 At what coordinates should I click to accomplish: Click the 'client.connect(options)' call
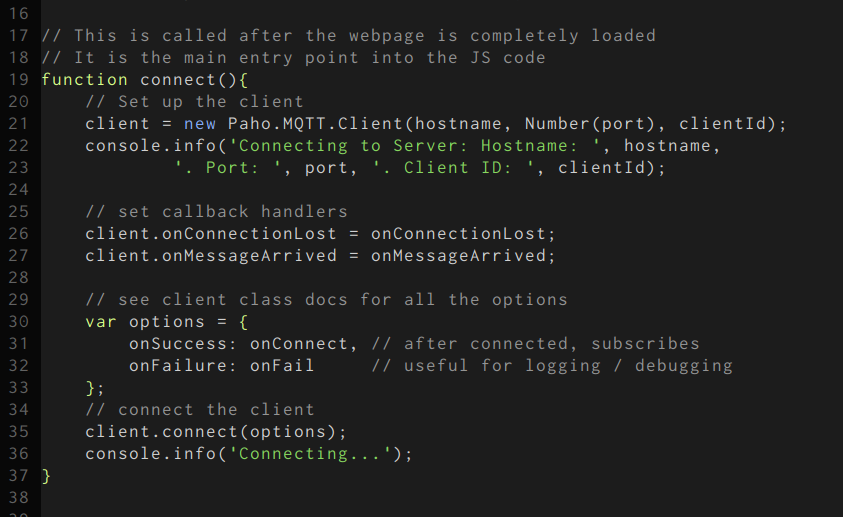[x=215, y=432]
